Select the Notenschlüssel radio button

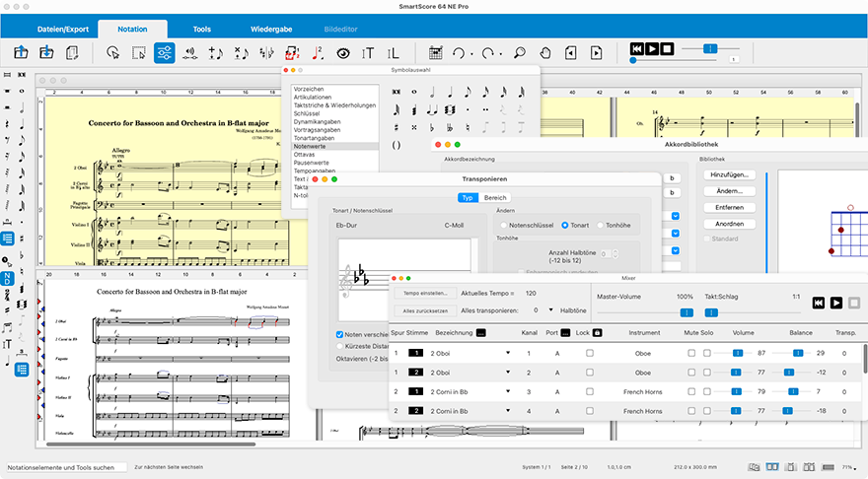click(502, 225)
